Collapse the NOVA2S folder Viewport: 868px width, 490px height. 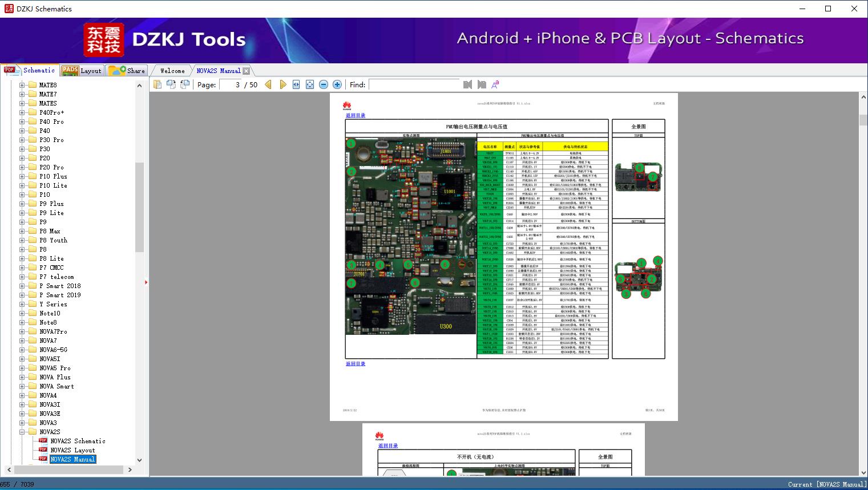[x=22, y=432]
